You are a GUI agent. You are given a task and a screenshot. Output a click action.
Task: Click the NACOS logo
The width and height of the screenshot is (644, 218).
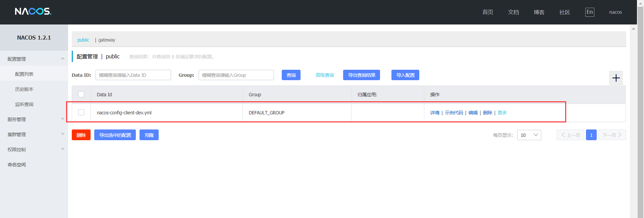coord(33,12)
